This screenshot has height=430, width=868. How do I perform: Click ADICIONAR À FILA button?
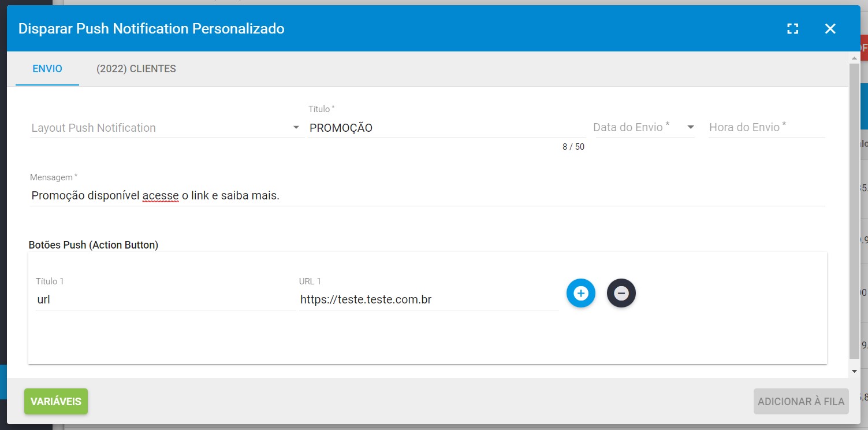click(801, 401)
